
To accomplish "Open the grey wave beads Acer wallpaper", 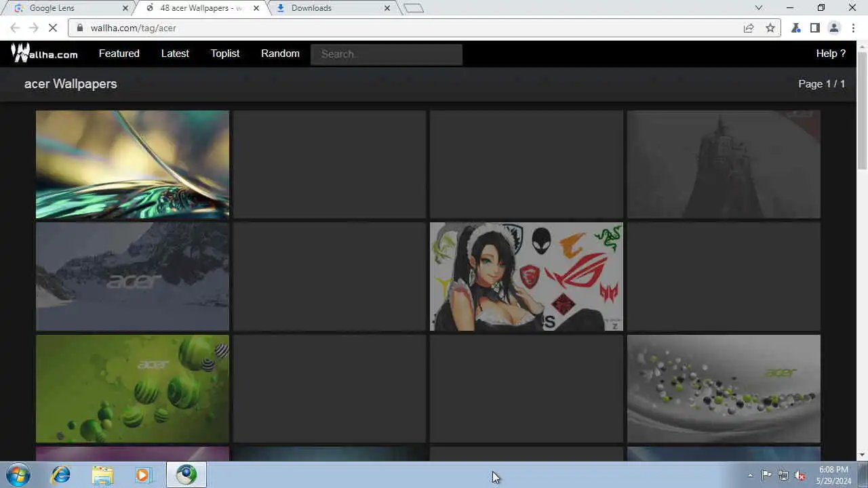I will click(724, 388).
